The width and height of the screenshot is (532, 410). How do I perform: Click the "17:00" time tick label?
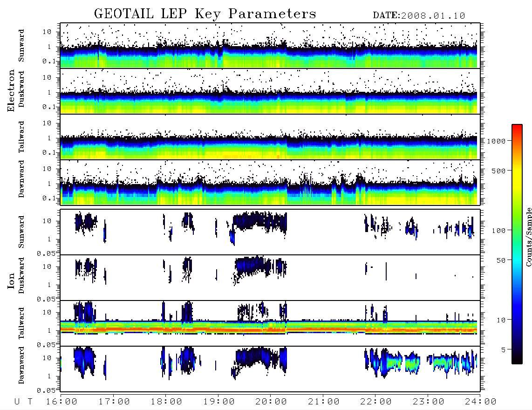[x=114, y=402]
